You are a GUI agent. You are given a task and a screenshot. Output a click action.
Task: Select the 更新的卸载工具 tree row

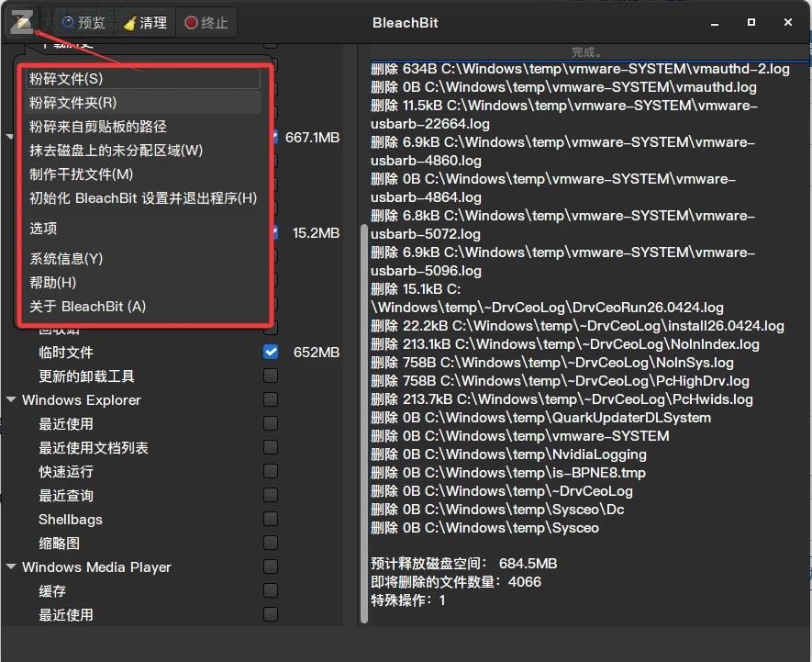click(x=172, y=376)
